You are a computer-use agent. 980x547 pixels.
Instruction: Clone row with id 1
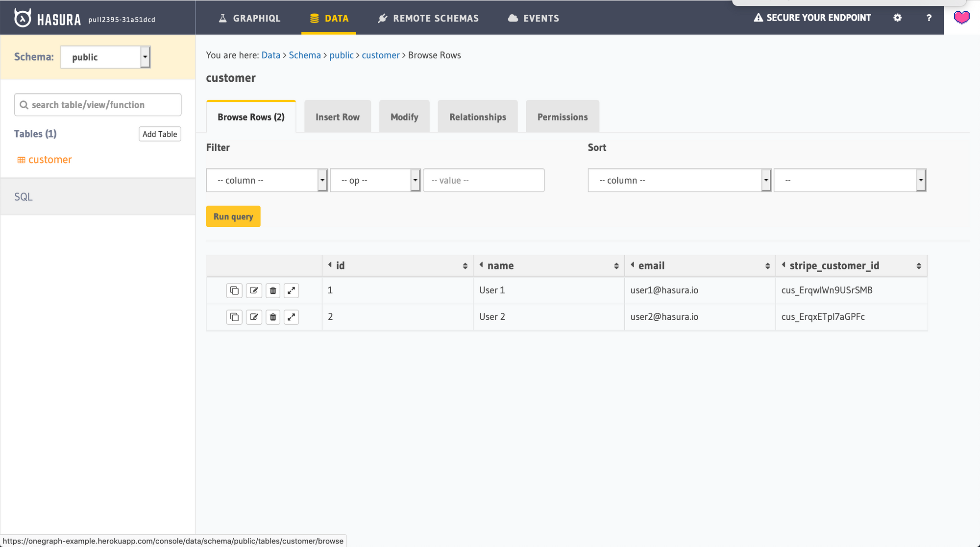(234, 290)
